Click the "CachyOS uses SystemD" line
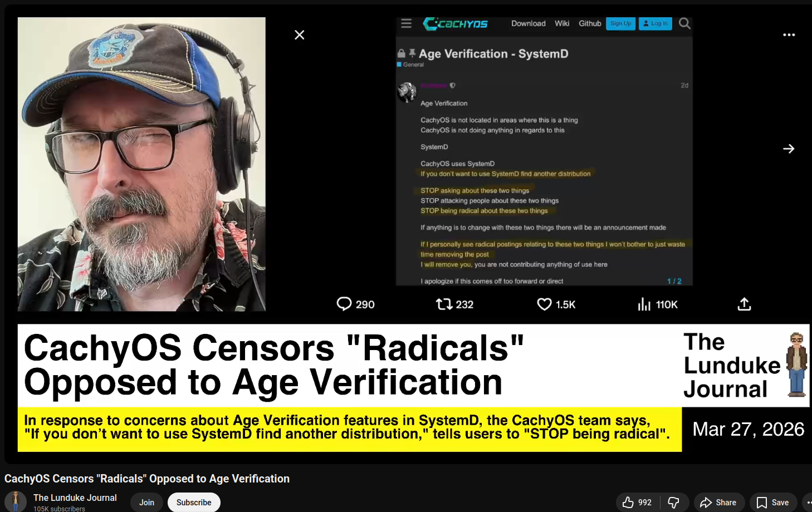The width and height of the screenshot is (812, 512). pyautogui.click(x=458, y=164)
